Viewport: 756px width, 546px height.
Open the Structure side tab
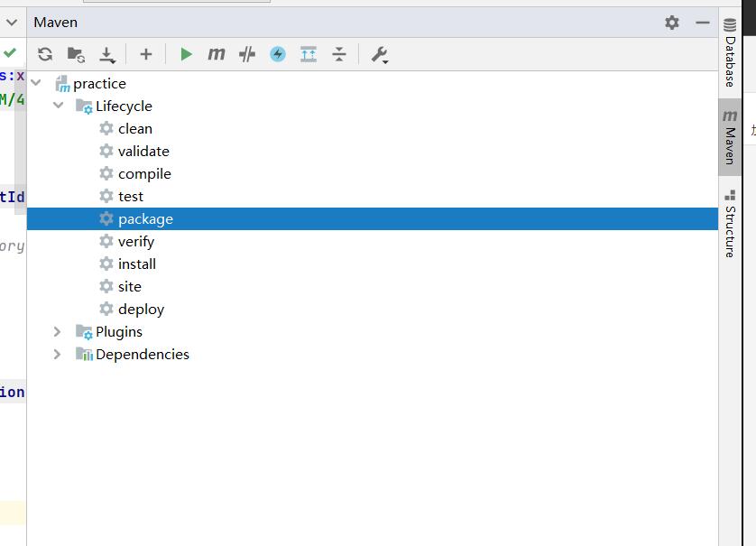(730, 224)
